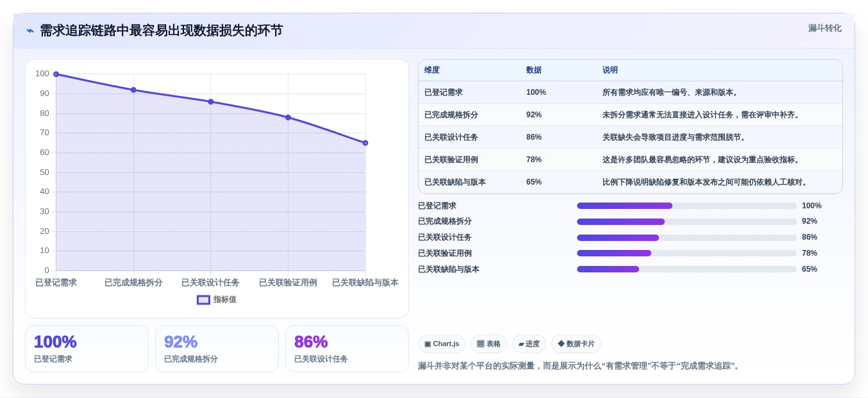This screenshot has width=868, height=398.
Task: Click the chart data point for 已登记需求
Action: pyautogui.click(x=56, y=74)
